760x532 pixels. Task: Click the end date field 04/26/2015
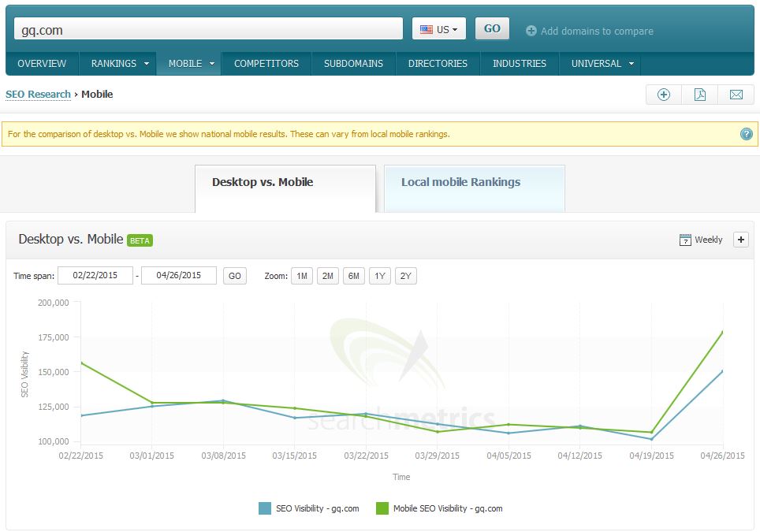click(178, 275)
